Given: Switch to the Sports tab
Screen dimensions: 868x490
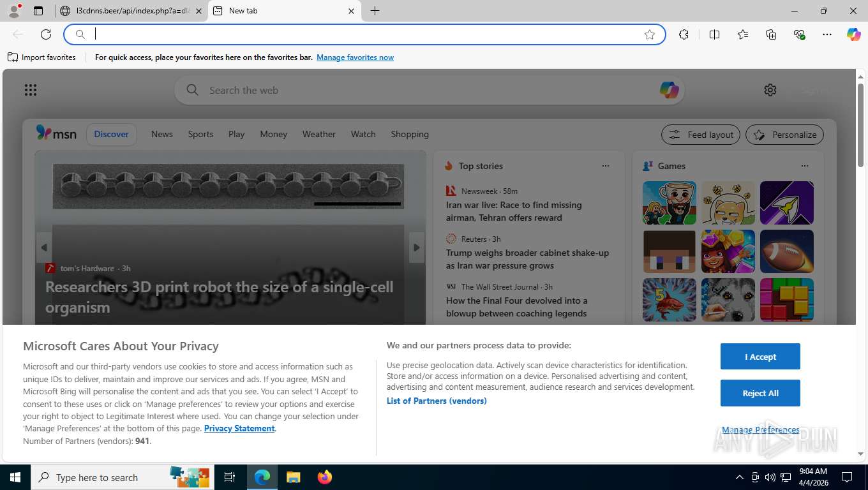Looking at the screenshot, I should [x=200, y=134].
